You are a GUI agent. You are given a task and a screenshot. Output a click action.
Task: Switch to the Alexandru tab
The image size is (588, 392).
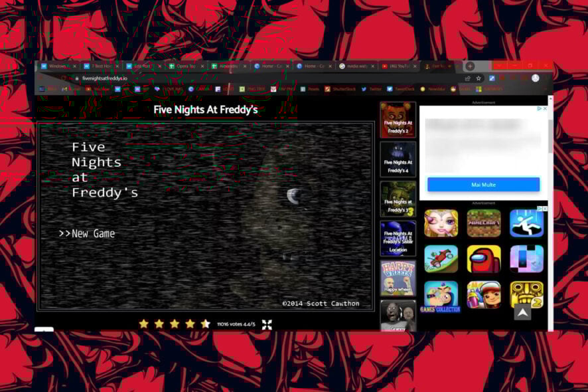pyautogui.click(x=229, y=66)
